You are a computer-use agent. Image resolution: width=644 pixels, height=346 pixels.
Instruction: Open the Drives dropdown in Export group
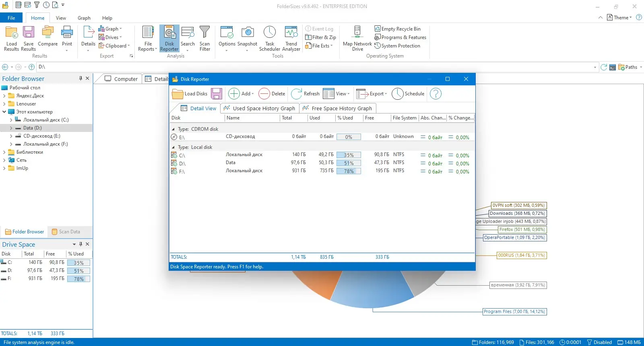coord(110,37)
